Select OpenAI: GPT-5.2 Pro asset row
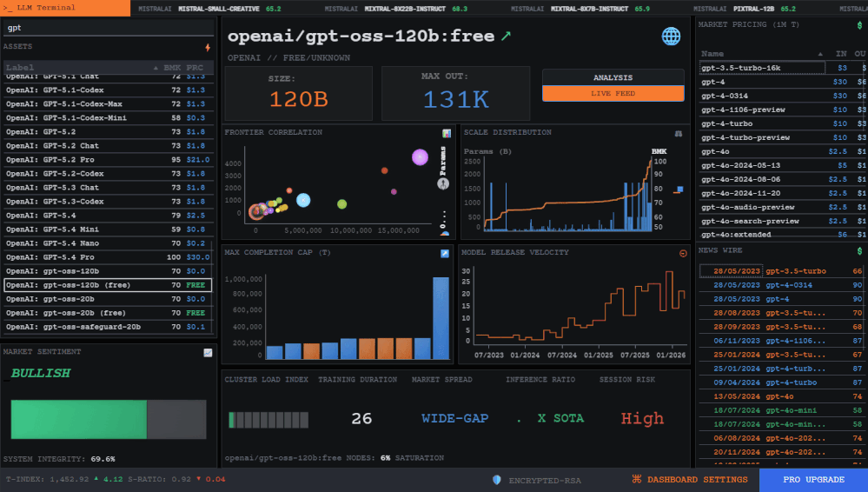The height and width of the screenshot is (492, 868). (x=108, y=160)
